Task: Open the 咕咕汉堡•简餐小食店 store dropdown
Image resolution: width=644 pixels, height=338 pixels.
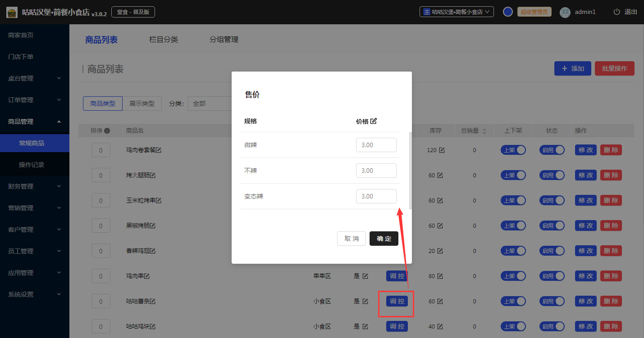Action: click(457, 12)
